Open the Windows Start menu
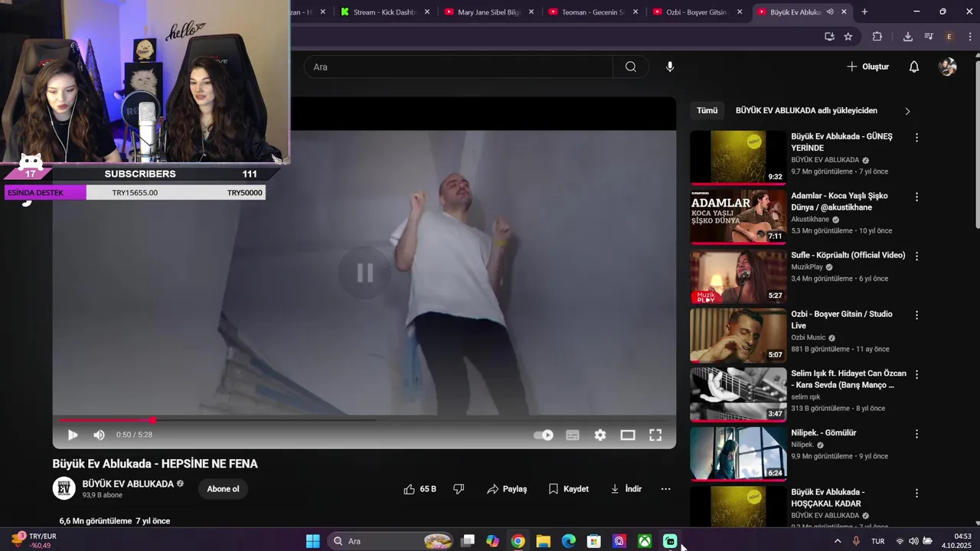980x551 pixels. 312,541
